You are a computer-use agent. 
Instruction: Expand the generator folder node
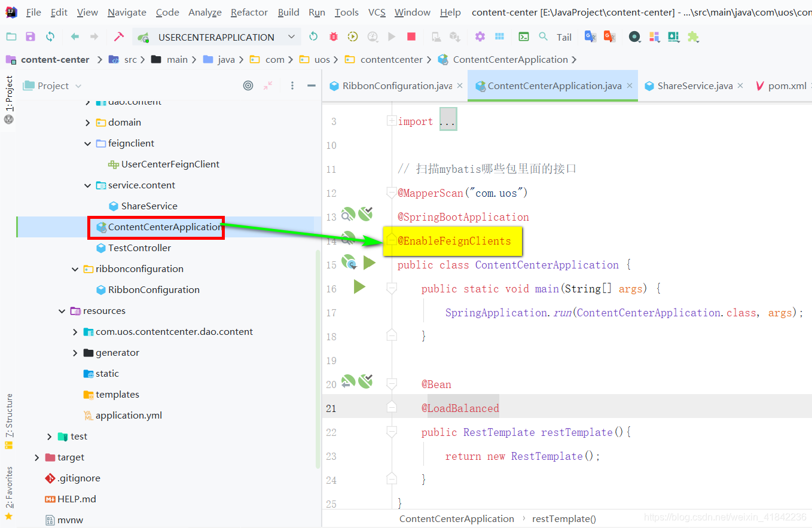pyautogui.click(x=75, y=353)
